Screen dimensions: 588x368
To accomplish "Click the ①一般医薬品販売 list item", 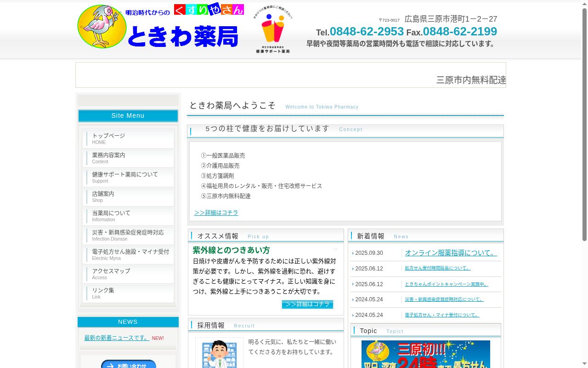I will tap(223, 155).
